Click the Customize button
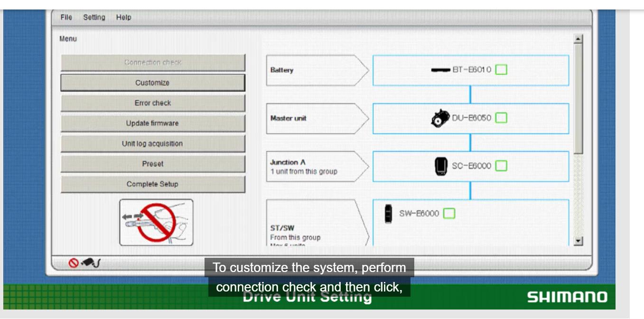This screenshot has height=319, width=644. [x=153, y=83]
